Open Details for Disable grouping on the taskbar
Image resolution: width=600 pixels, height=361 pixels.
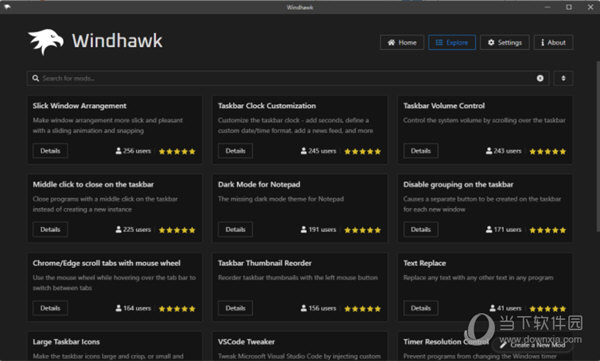point(421,230)
